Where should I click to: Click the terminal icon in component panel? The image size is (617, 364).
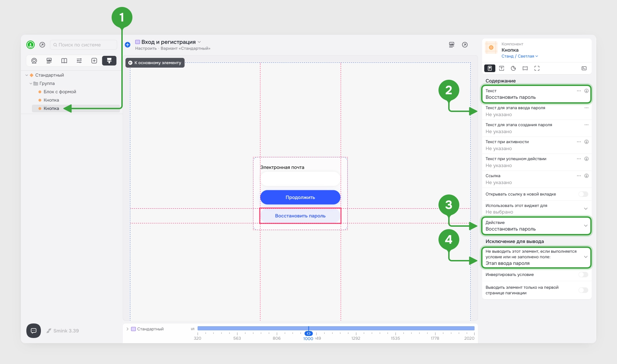click(x=584, y=68)
